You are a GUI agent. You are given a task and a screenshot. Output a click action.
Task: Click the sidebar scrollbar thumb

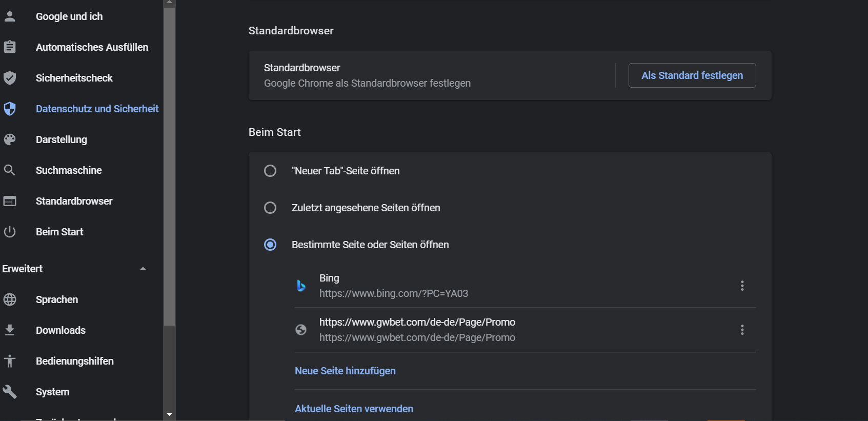coord(169,167)
